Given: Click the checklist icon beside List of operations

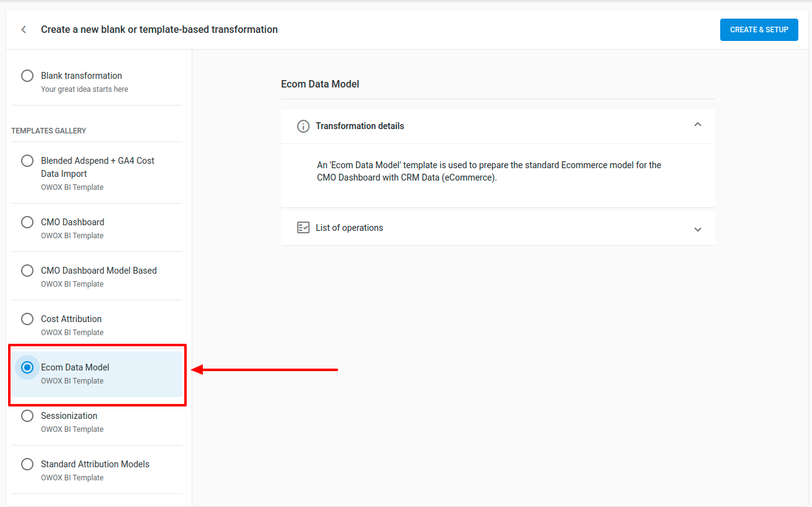Looking at the screenshot, I should pos(303,228).
